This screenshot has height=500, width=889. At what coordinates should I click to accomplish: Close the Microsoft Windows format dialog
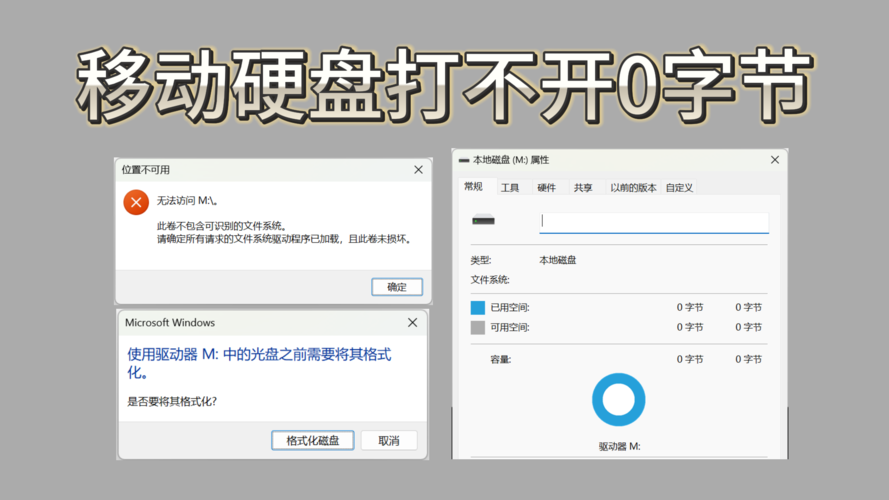pos(412,323)
